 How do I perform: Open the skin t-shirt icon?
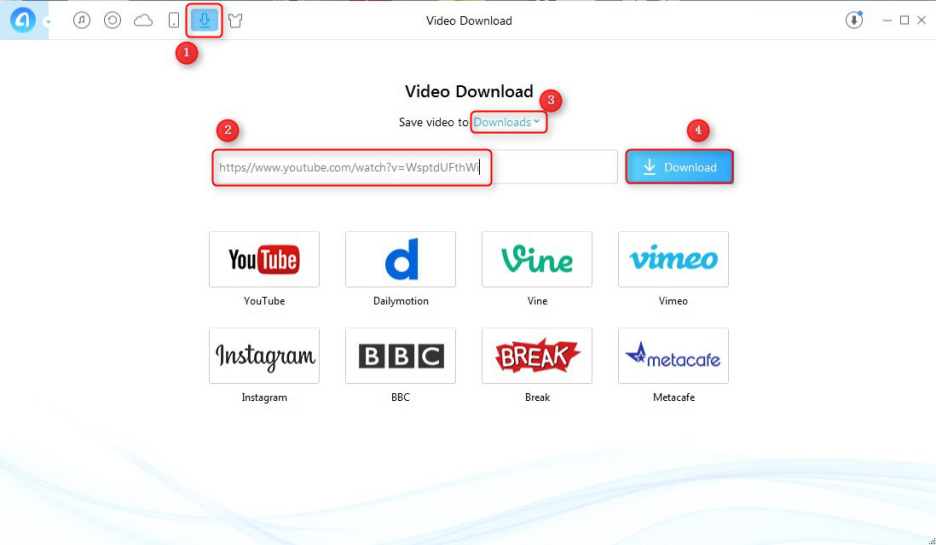(x=235, y=21)
